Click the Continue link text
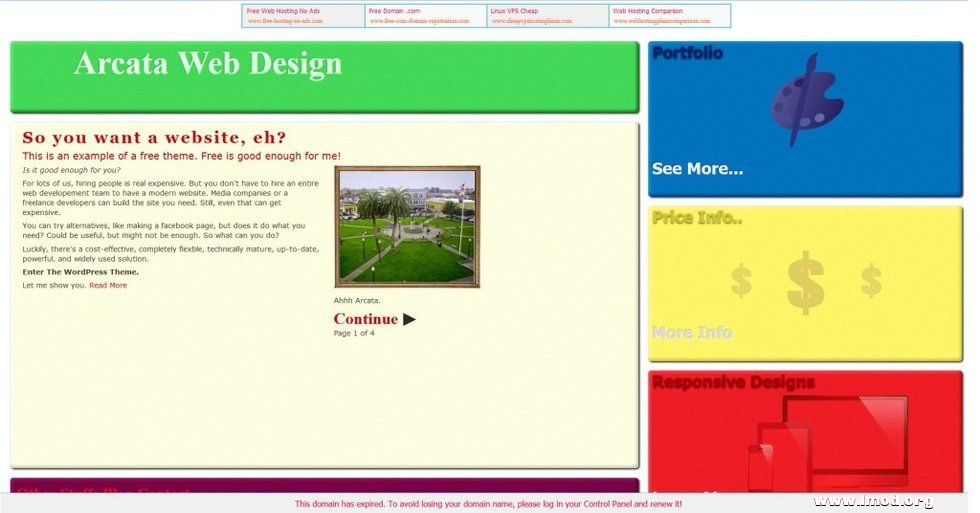980x513 pixels. tap(365, 320)
